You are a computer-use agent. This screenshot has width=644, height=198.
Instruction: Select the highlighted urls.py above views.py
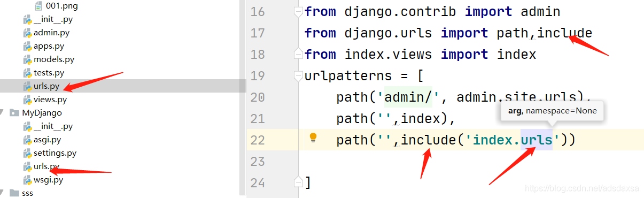click(x=46, y=86)
